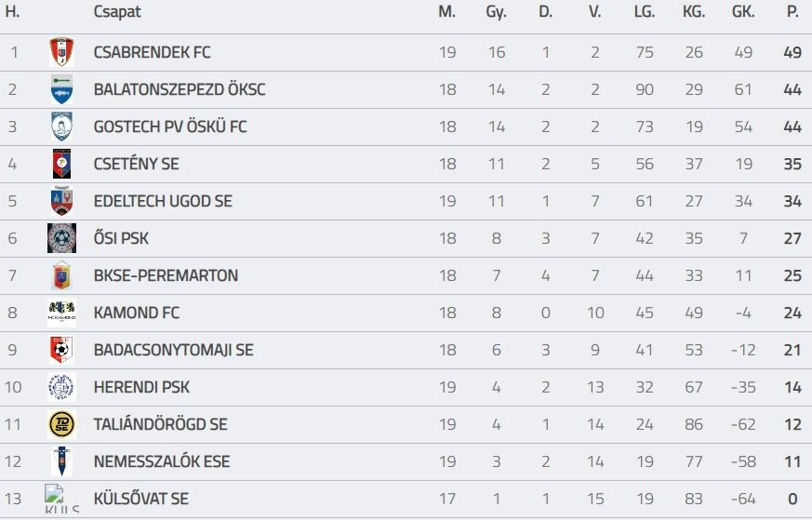The image size is (812, 520).
Task: Select the Badacsonytomaji SE football crest
Action: coord(61,350)
